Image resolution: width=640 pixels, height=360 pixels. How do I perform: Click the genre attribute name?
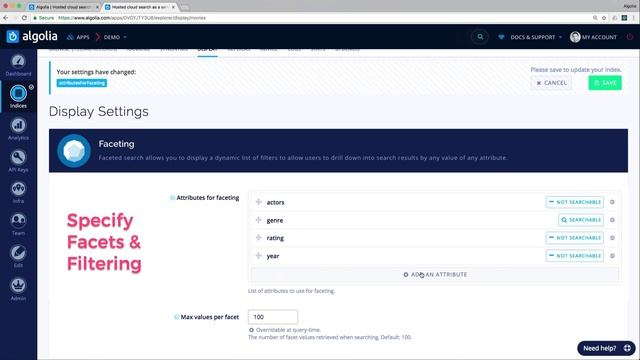[x=275, y=220]
